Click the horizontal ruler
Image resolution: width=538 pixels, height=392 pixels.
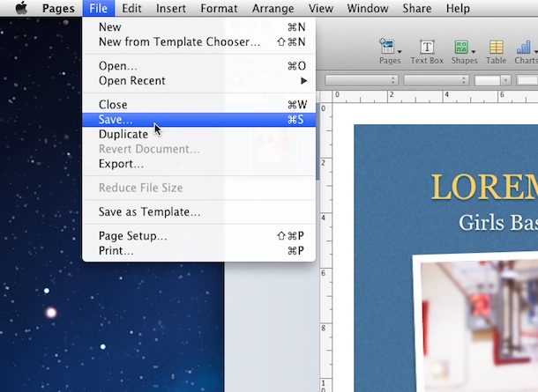[x=435, y=97]
